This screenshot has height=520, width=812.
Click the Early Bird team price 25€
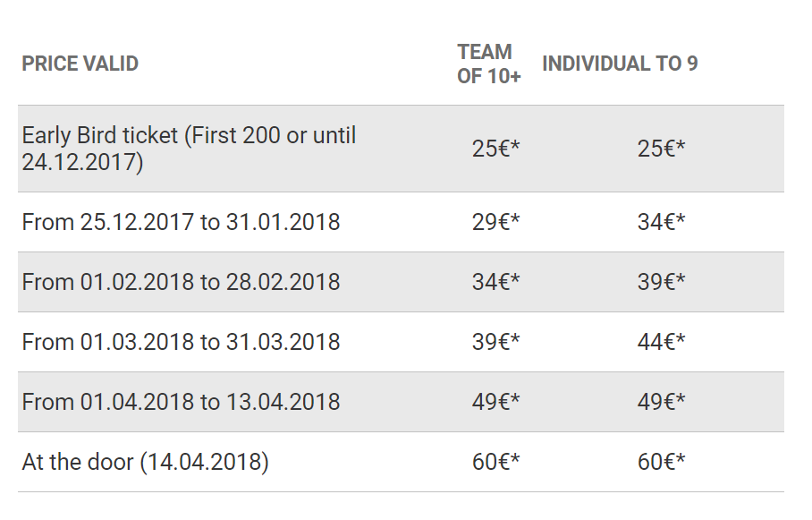tap(495, 149)
